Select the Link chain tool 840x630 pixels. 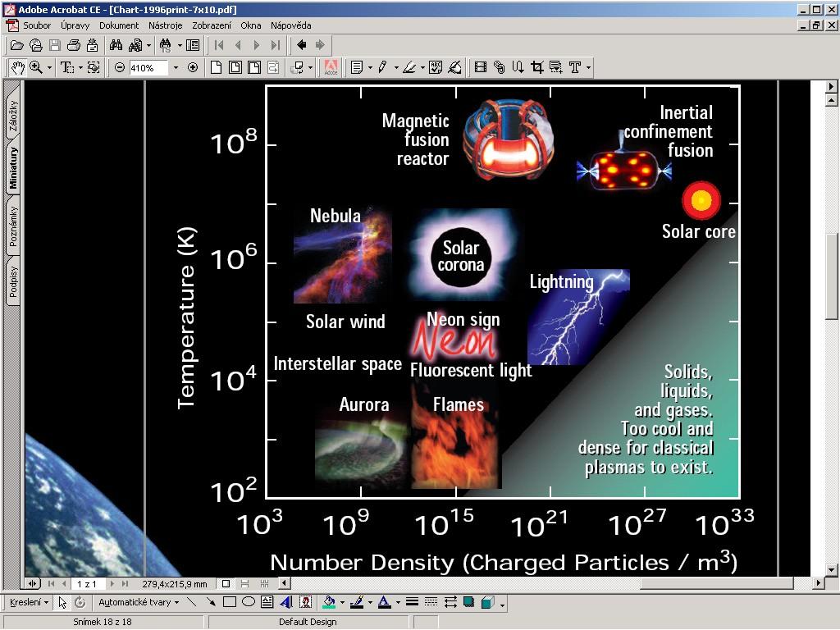point(499,67)
